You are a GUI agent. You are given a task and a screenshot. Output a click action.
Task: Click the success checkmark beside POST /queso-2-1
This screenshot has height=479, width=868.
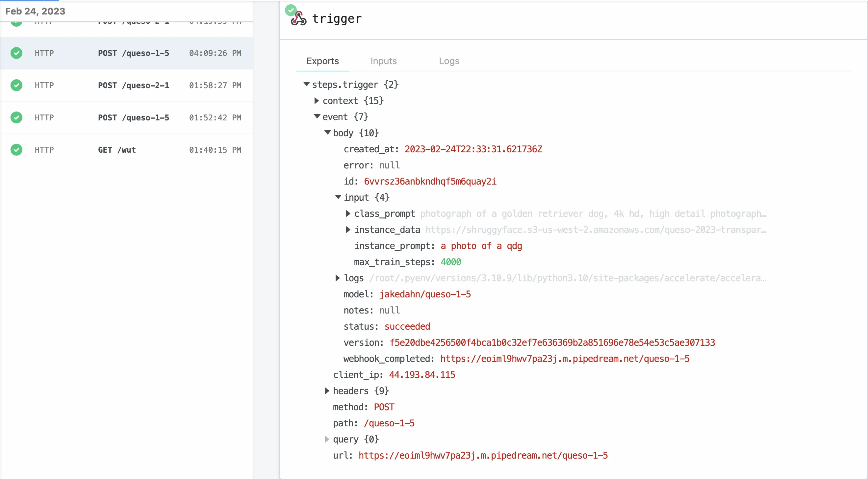[x=16, y=85]
